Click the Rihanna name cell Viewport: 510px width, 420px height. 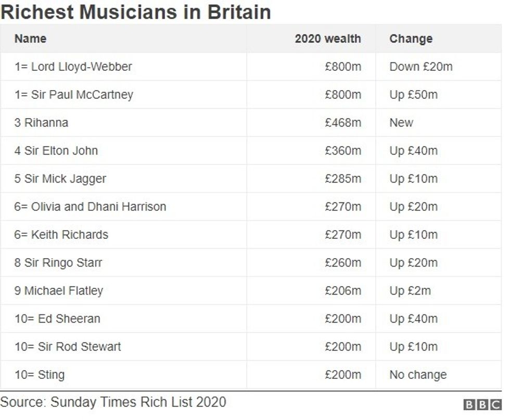click(41, 123)
